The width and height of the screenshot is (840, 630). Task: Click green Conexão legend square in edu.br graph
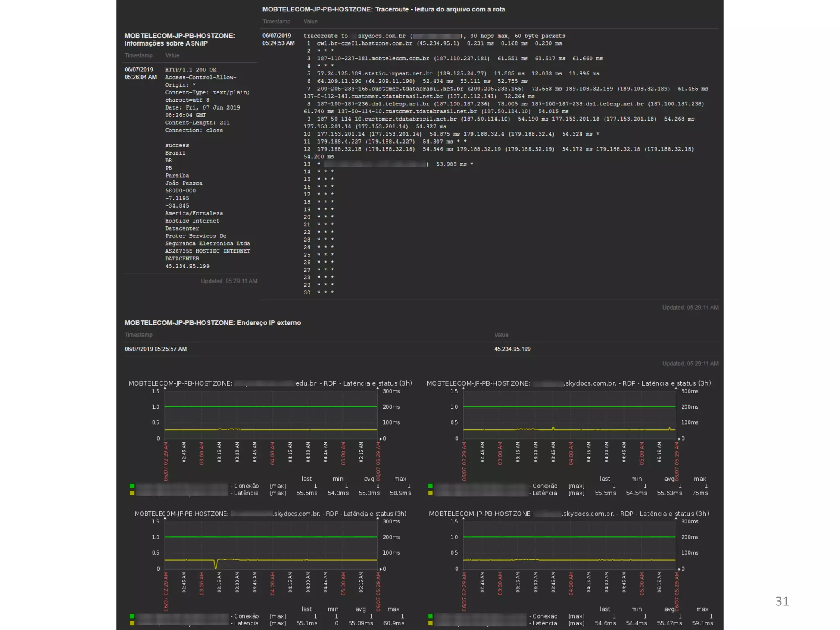click(132, 486)
